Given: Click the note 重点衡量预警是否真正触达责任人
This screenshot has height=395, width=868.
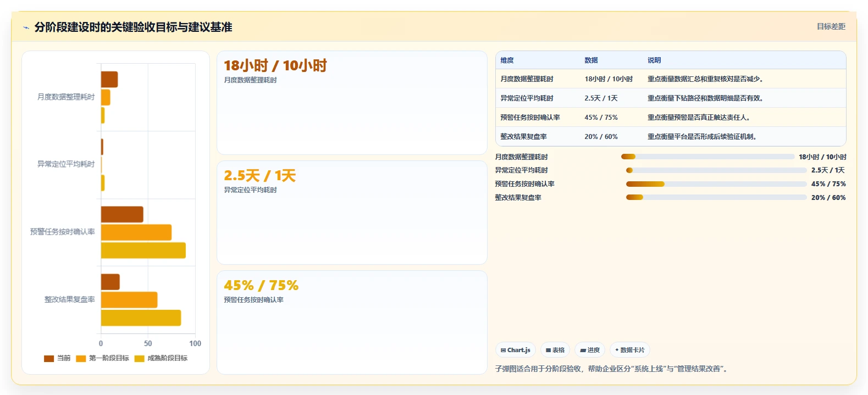Looking at the screenshot, I should click(699, 118).
